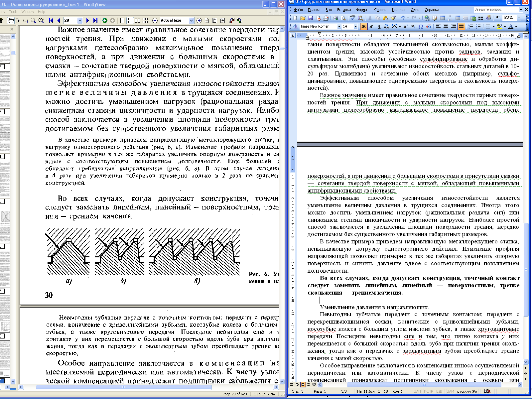Save document with floppy disk icon

coord(311,18)
